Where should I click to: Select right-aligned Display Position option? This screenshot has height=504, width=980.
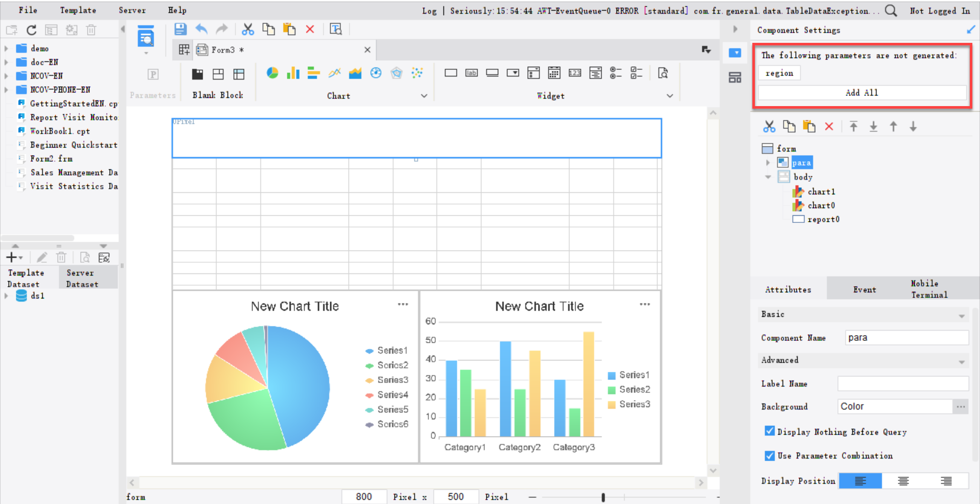tap(946, 481)
